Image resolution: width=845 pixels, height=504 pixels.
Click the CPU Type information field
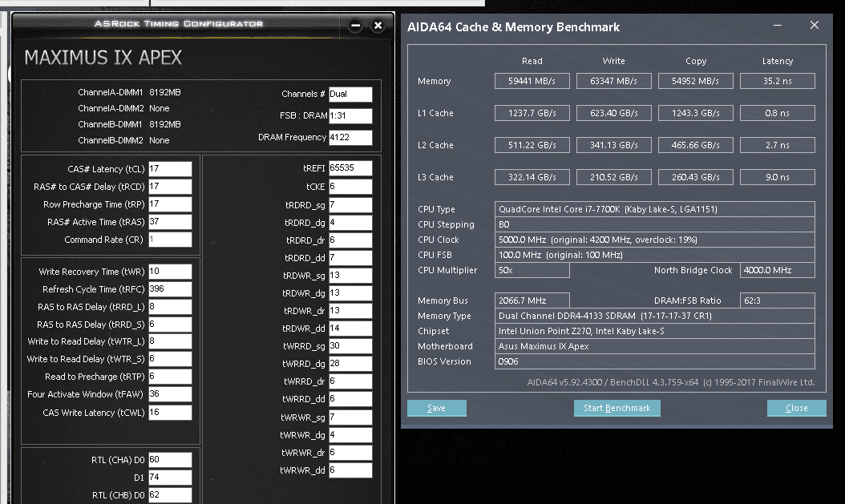[655, 209]
